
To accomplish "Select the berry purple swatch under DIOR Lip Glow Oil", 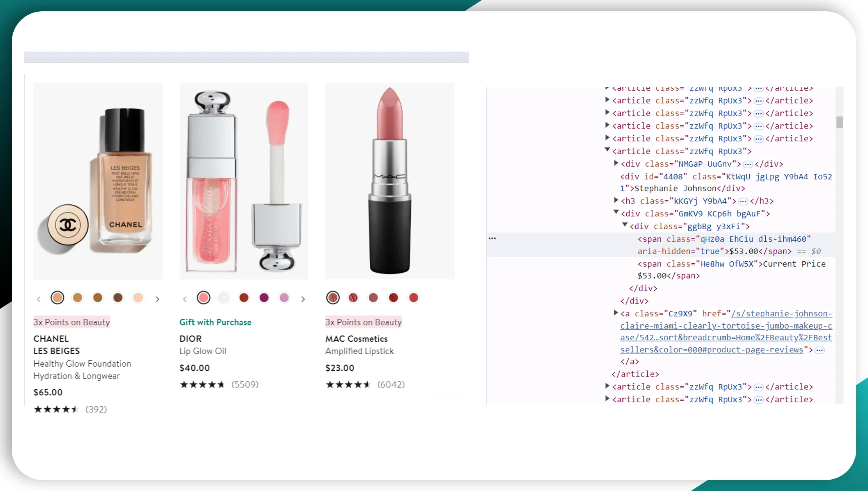I will pyautogui.click(x=264, y=298).
